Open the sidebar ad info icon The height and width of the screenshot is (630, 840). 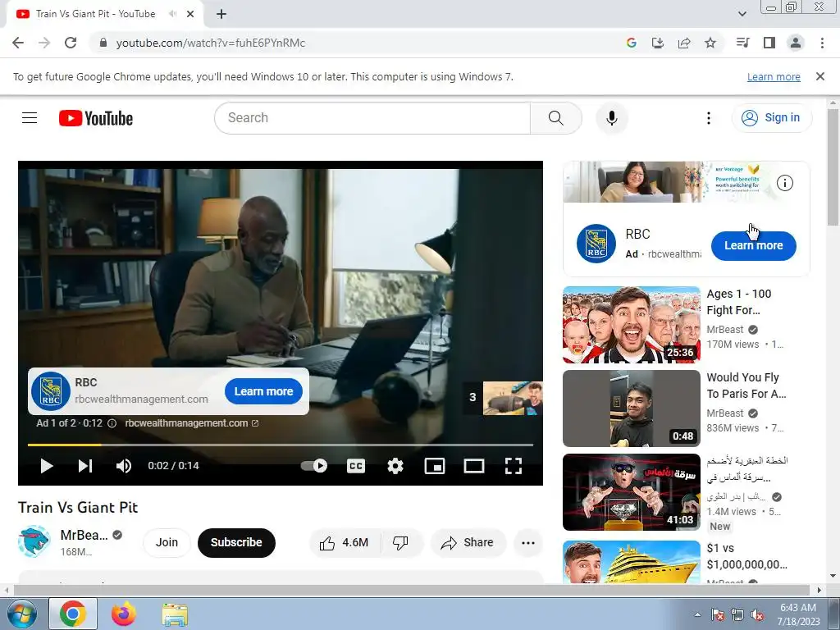(x=785, y=183)
